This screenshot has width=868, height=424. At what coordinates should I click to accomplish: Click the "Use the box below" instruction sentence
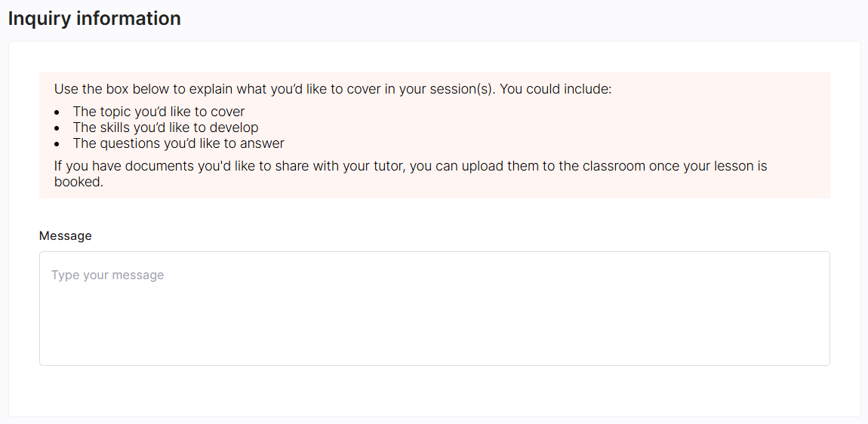point(272,89)
